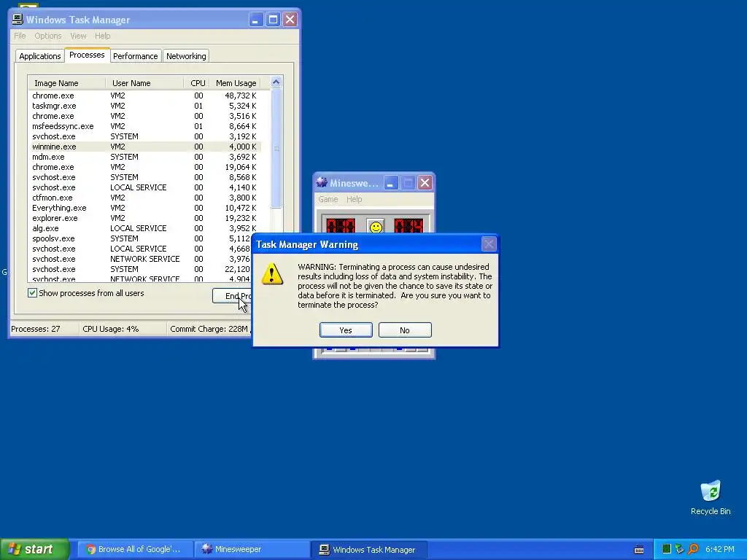Open the Start menu
The width and height of the screenshot is (747, 560).
(x=34, y=549)
